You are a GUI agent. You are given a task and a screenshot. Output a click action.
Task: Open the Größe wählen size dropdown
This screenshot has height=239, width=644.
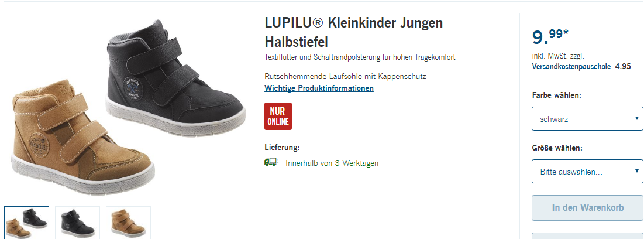point(587,171)
